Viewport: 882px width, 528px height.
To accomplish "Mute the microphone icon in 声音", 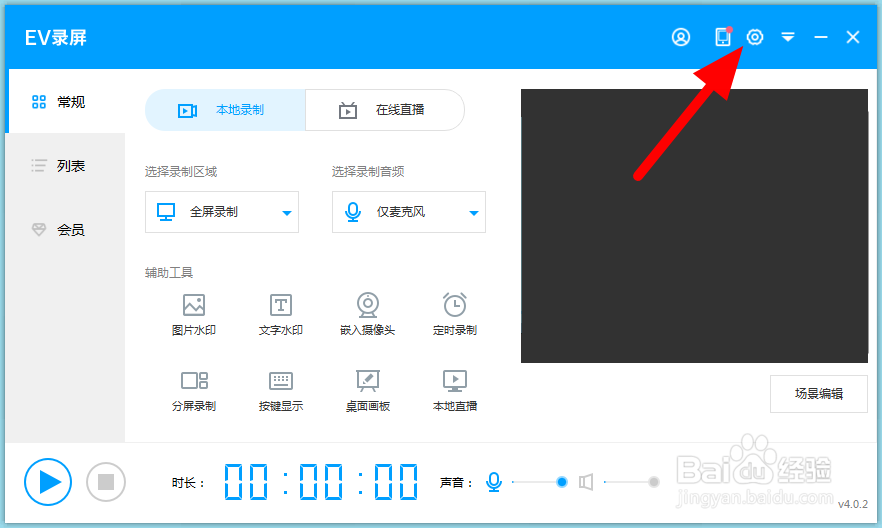I will click(494, 482).
